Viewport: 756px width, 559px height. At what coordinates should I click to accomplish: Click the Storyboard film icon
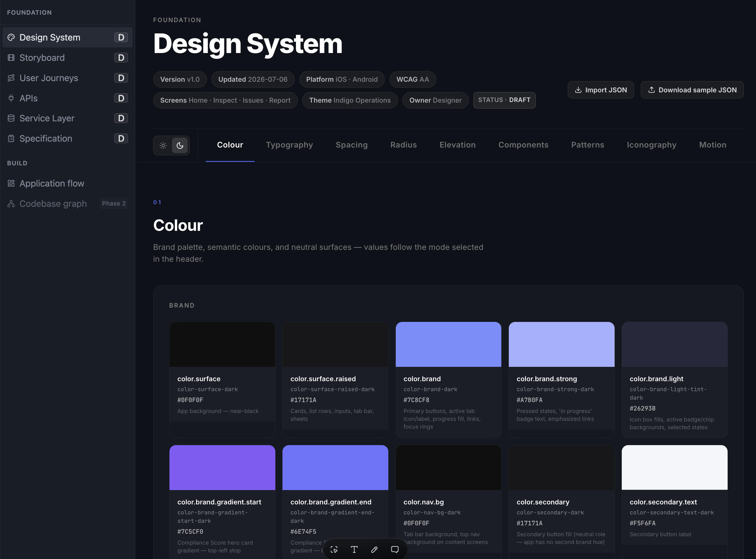click(x=11, y=57)
